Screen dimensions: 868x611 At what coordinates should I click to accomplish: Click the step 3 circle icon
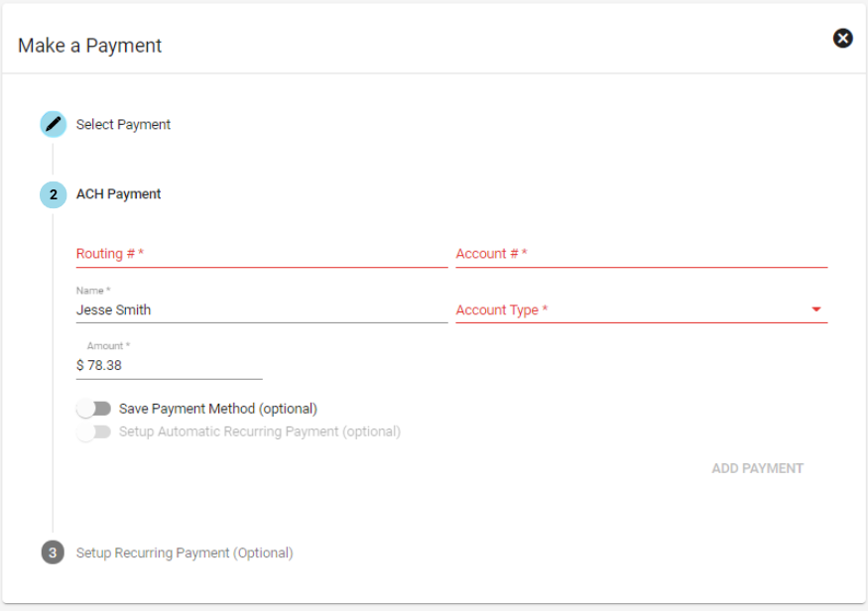53,552
